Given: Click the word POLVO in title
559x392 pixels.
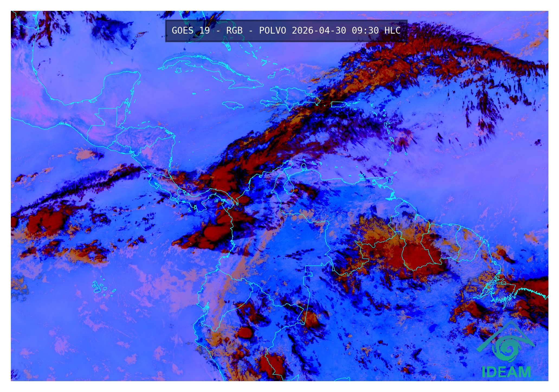Looking at the screenshot, I should point(272,31).
